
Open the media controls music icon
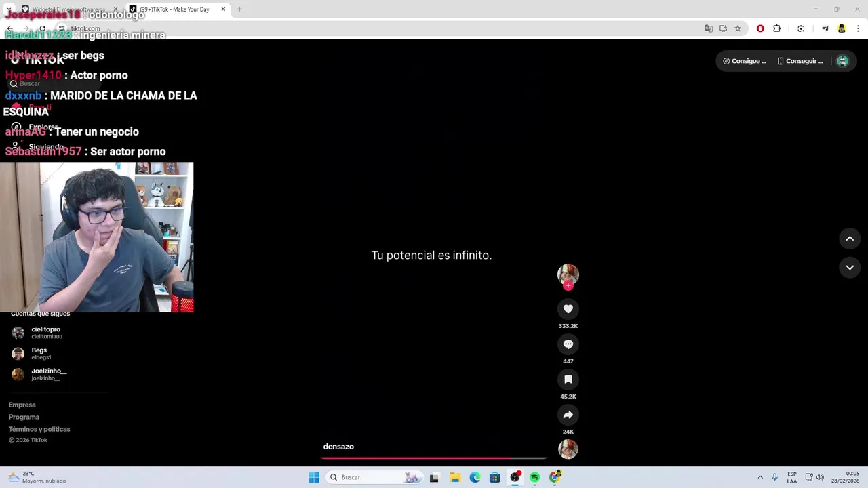click(x=825, y=28)
